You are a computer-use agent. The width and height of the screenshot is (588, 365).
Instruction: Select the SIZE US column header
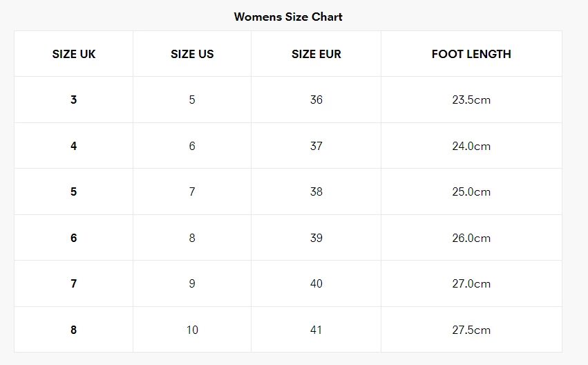(192, 54)
